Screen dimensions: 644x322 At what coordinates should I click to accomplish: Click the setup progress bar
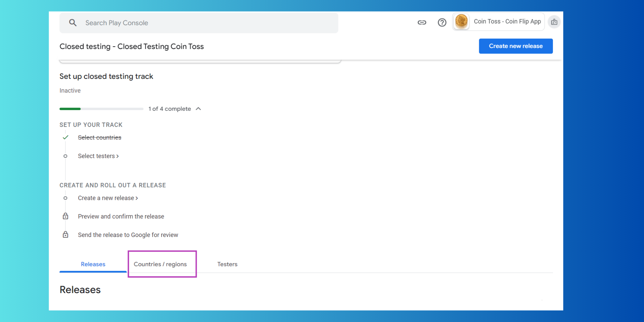pyautogui.click(x=101, y=109)
